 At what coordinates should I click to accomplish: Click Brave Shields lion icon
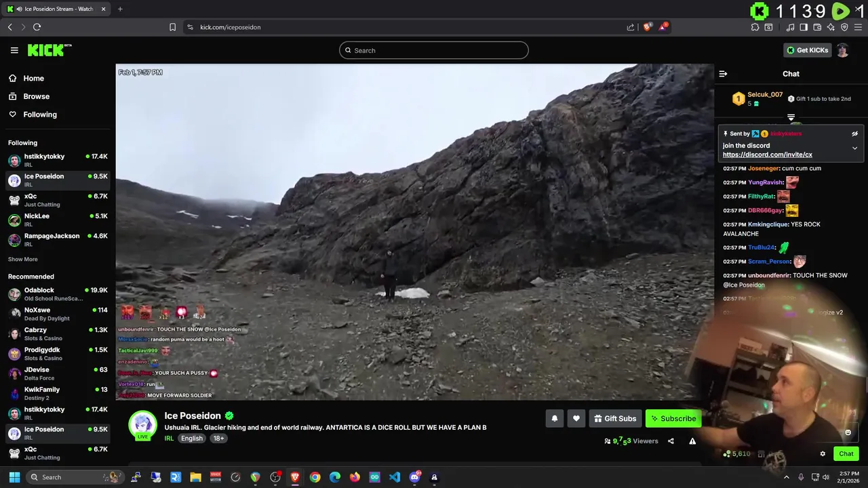tap(648, 27)
